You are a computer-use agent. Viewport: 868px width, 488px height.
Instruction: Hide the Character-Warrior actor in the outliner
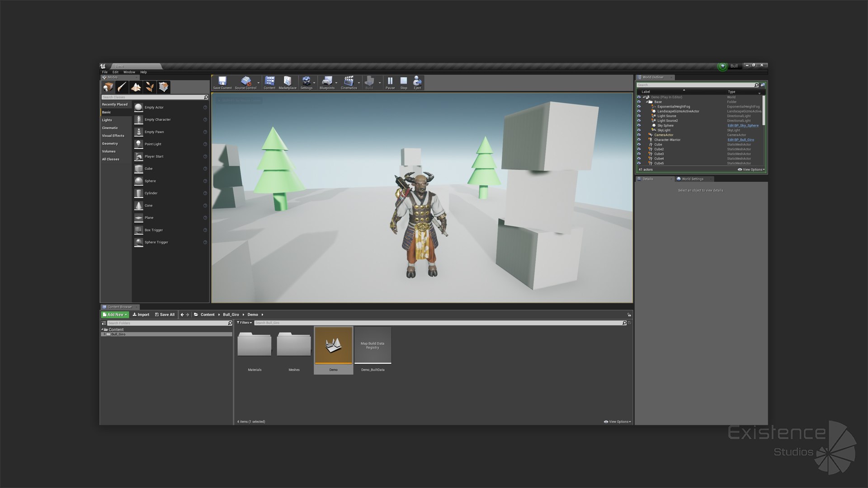click(x=639, y=140)
